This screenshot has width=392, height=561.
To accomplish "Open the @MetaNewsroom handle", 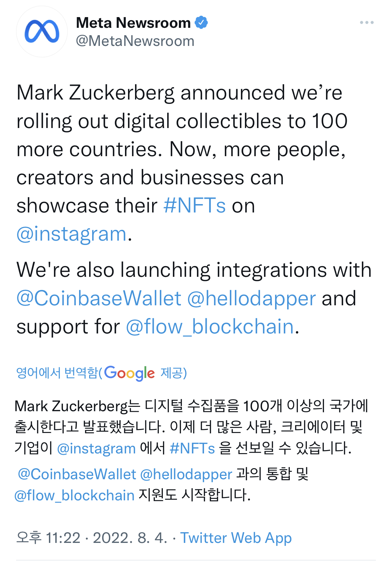I will point(135,41).
